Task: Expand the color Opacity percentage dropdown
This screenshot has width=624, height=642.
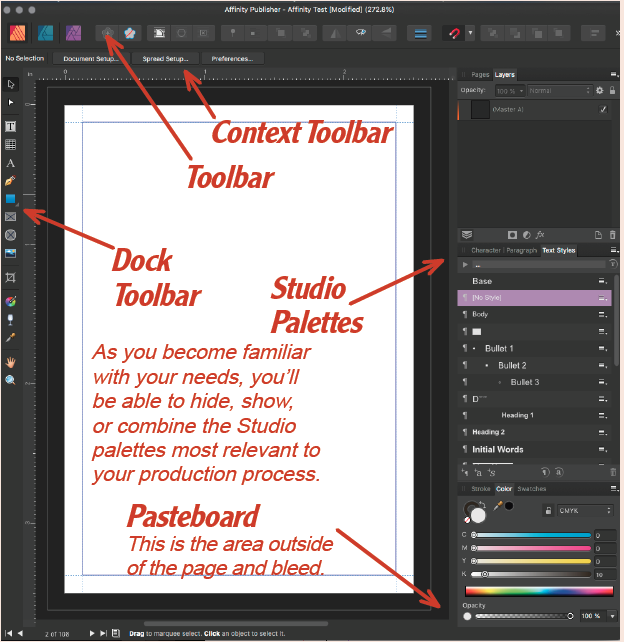Action: [611, 616]
